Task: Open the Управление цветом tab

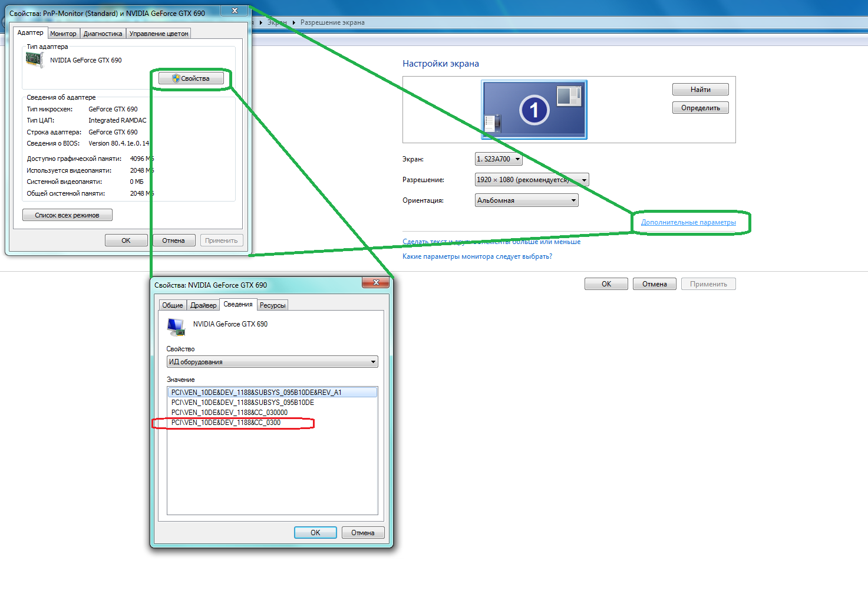Action: pos(159,34)
